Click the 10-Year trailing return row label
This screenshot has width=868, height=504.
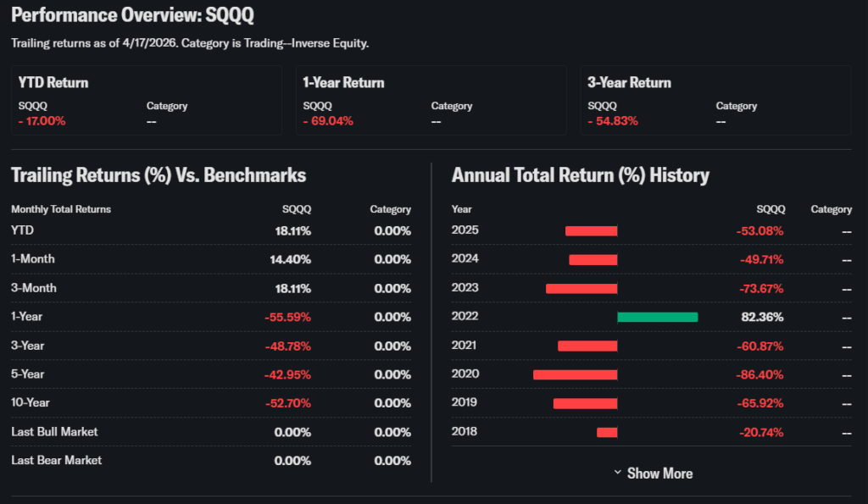31,403
